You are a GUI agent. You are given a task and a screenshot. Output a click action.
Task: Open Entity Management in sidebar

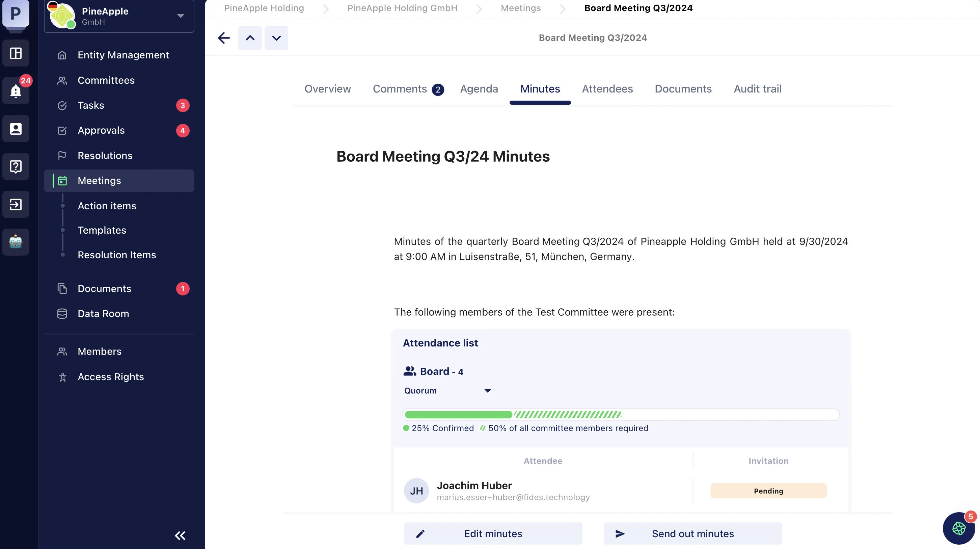click(119, 55)
